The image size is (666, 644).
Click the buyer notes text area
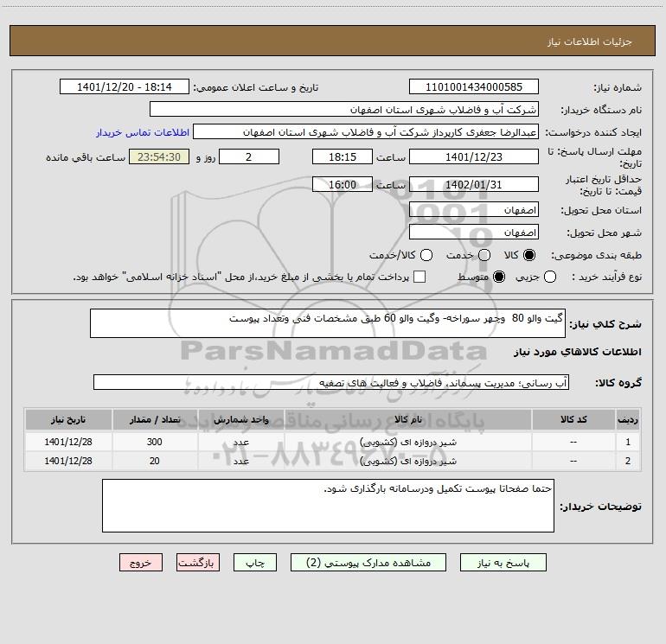tap(328, 506)
